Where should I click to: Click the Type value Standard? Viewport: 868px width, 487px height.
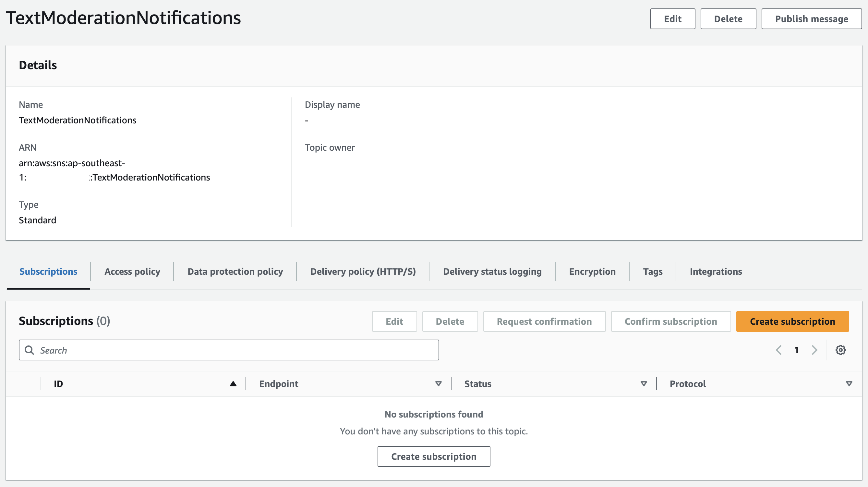[37, 220]
